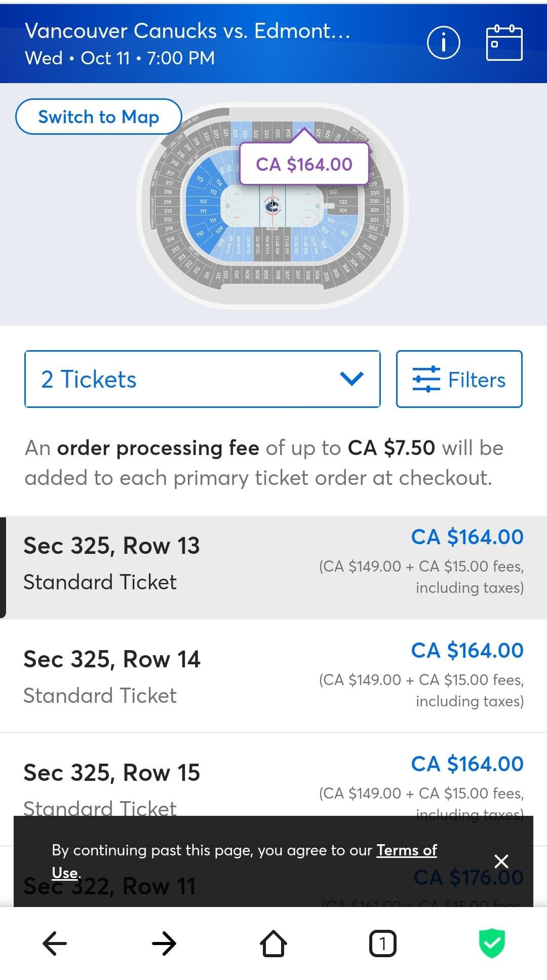Go back with browser back arrow
547x980 pixels.
point(55,943)
